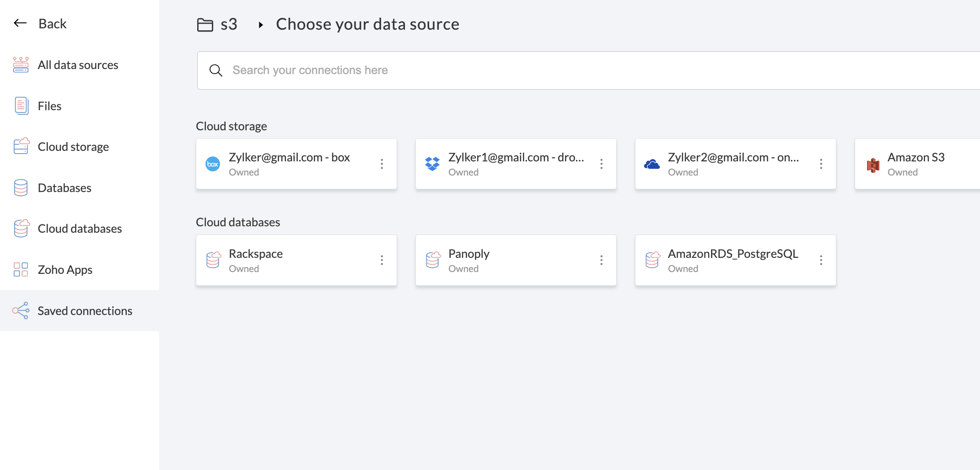
Task: Open the s3 folder icon in breadcrumb
Action: [x=205, y=25]
